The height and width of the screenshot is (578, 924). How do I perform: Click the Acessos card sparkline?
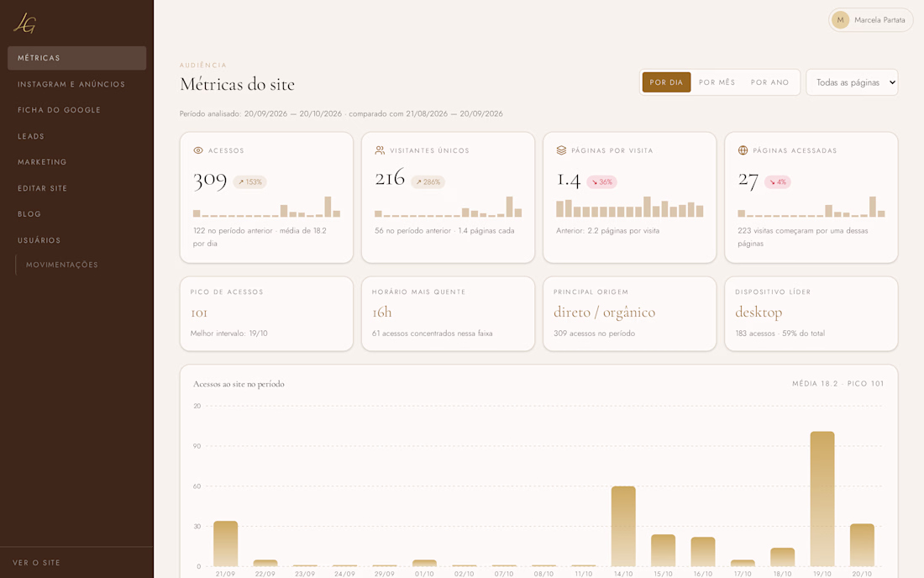266,207
